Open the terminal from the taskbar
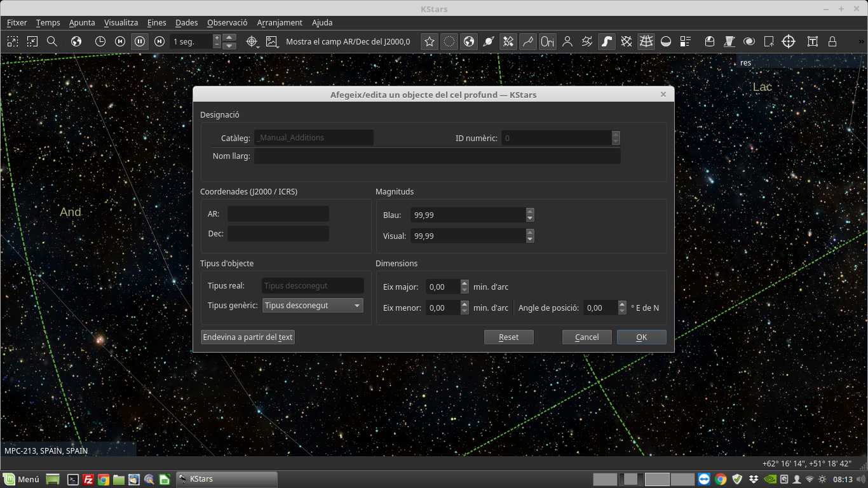 coord(73,480)
